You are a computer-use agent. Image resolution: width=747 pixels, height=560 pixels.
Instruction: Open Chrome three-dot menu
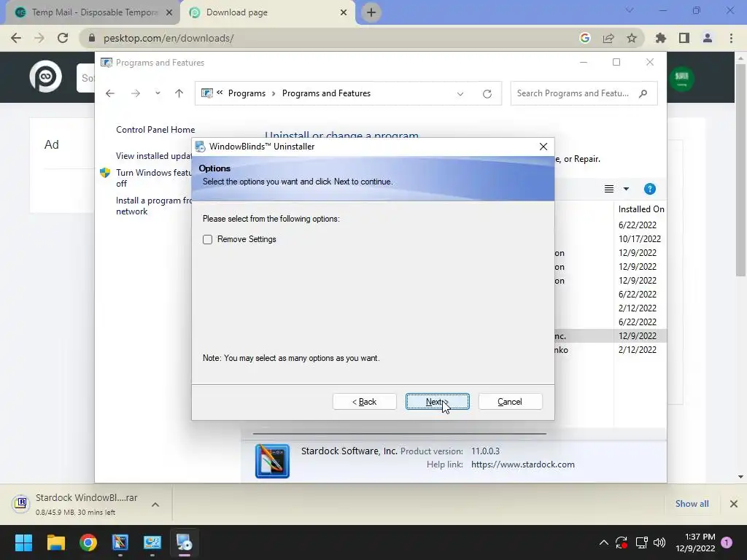731,38
